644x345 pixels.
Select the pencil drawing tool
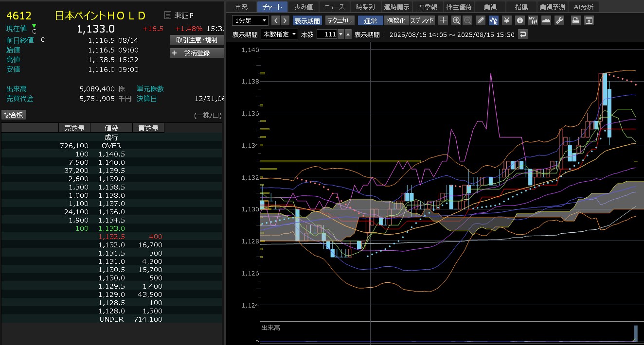click(x=481, y=20)
